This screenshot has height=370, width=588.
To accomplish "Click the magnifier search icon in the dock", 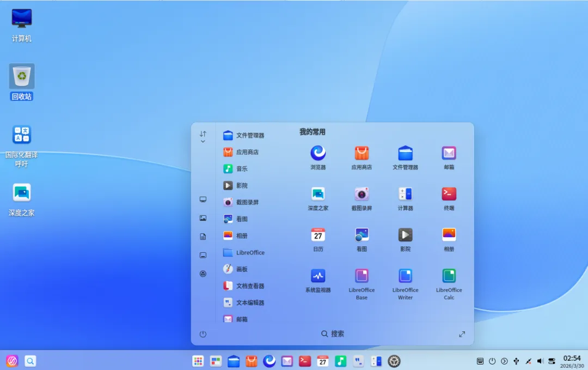I will tap(30, 361).
